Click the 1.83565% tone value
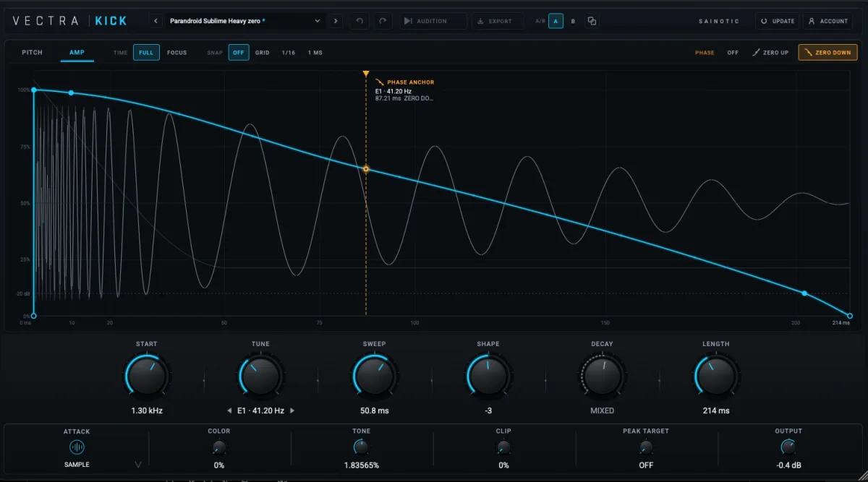 361,465
